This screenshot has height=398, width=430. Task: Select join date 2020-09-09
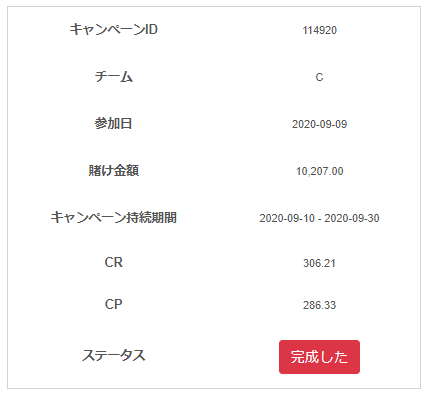tap(319, 124)
